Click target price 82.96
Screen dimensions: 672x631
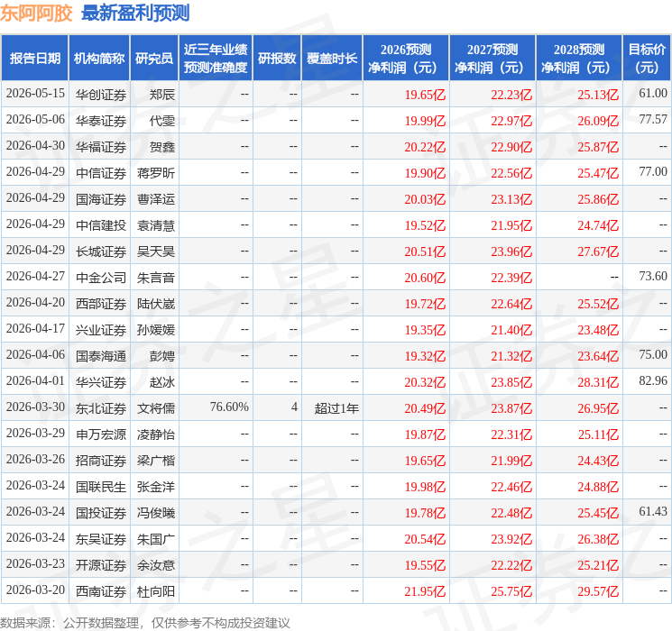coord(653,380)
